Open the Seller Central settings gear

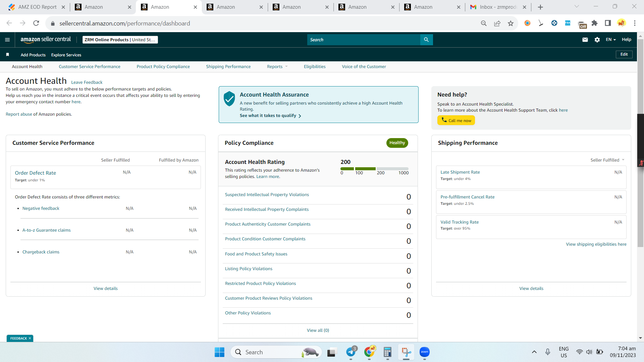click(x=597, y=40)
